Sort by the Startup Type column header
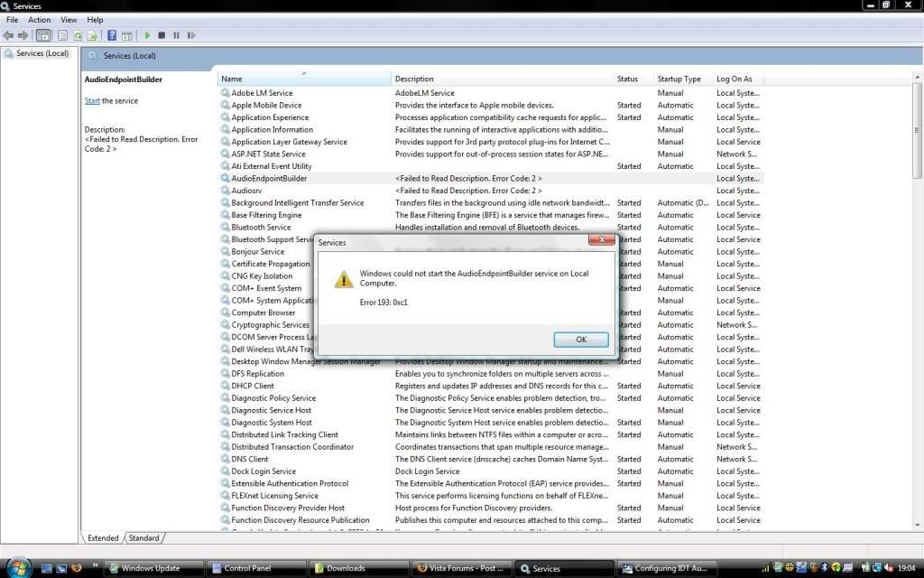Image resolution: width=924 pixels, height=578 pixels. click(683, 79)
